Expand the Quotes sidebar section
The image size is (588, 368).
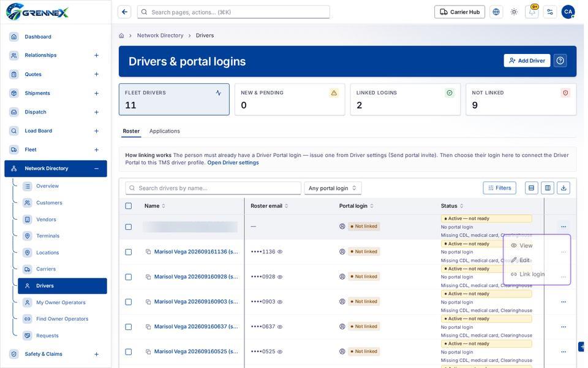coord(96,74)
